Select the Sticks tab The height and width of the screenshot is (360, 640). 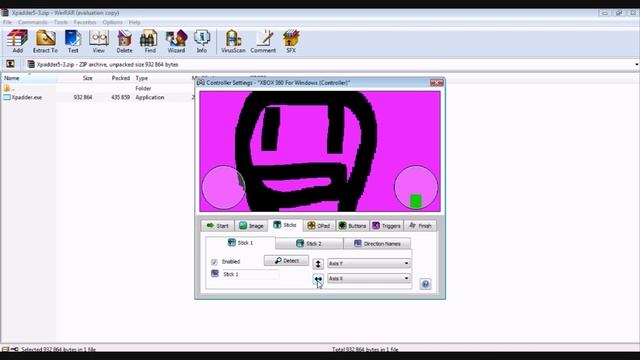coord(285,225)
